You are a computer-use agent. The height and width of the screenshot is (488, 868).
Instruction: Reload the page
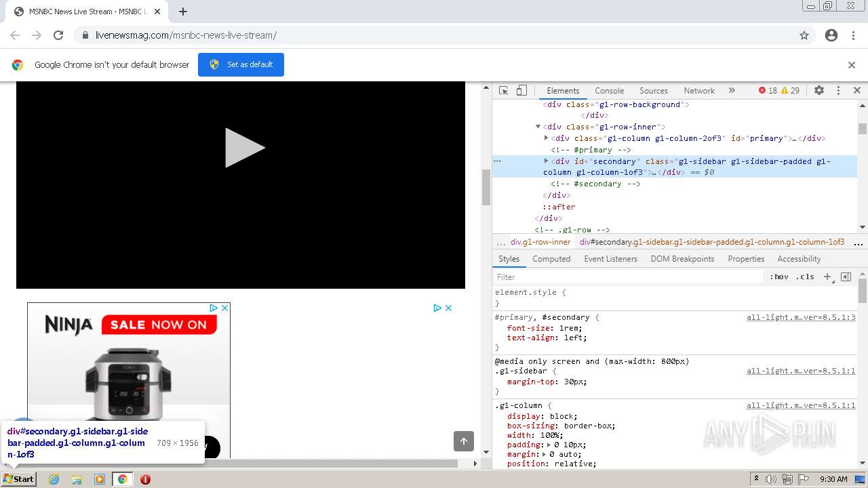(58, 35)
